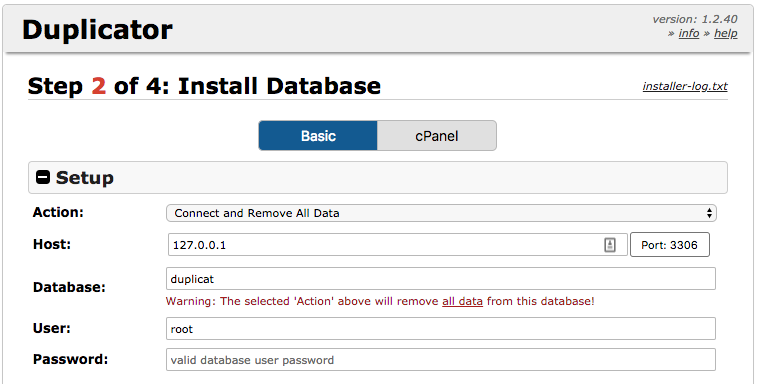Click the Database: field label
The height and width of the screenshot is (384, 761).
pyautogui.click(x=69, y=287)
